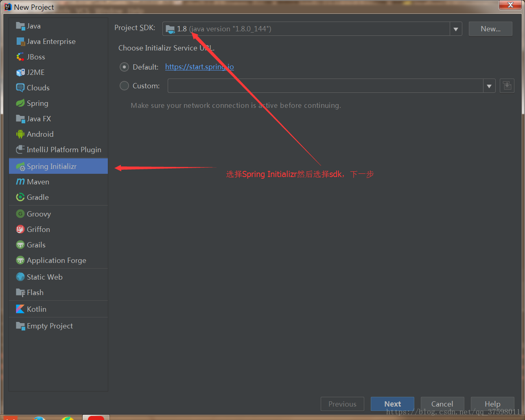The height and width of the screenshot is (420, 525).
Task: Select Griffon project type
Action: click(x=58, y=230)
